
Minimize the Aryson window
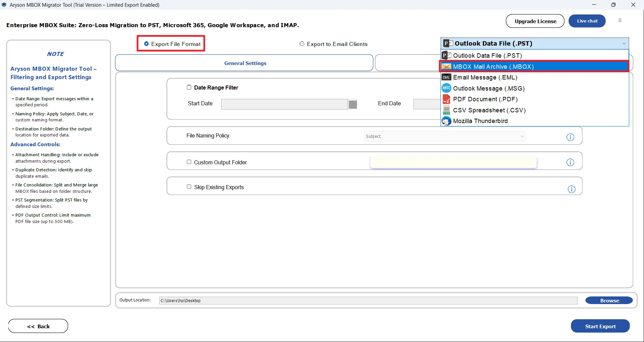point(594,5)
